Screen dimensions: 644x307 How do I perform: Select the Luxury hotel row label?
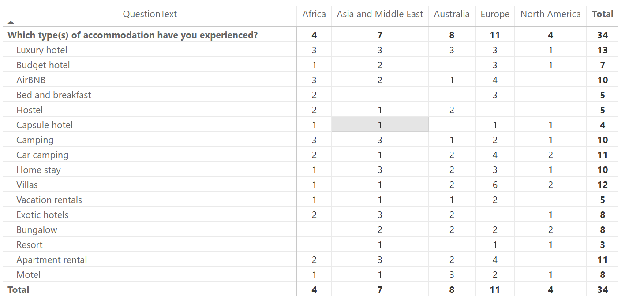click(x=42, y=50)
